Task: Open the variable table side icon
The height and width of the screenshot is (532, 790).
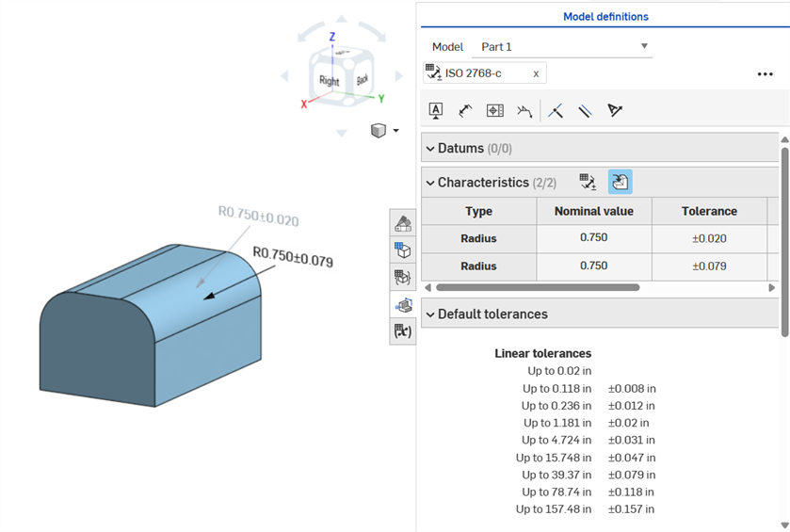Action: click(x=403, y=331)
